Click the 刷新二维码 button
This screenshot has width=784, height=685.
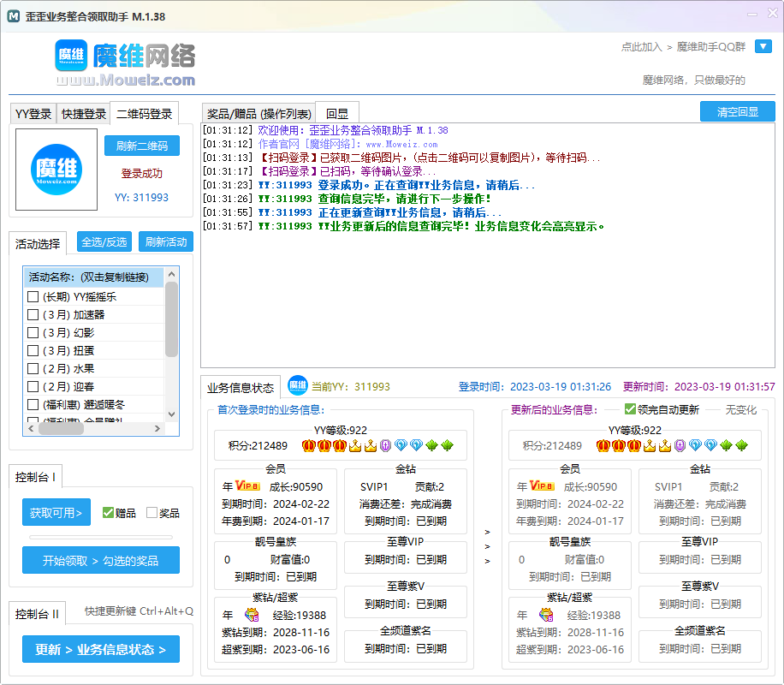142,146
